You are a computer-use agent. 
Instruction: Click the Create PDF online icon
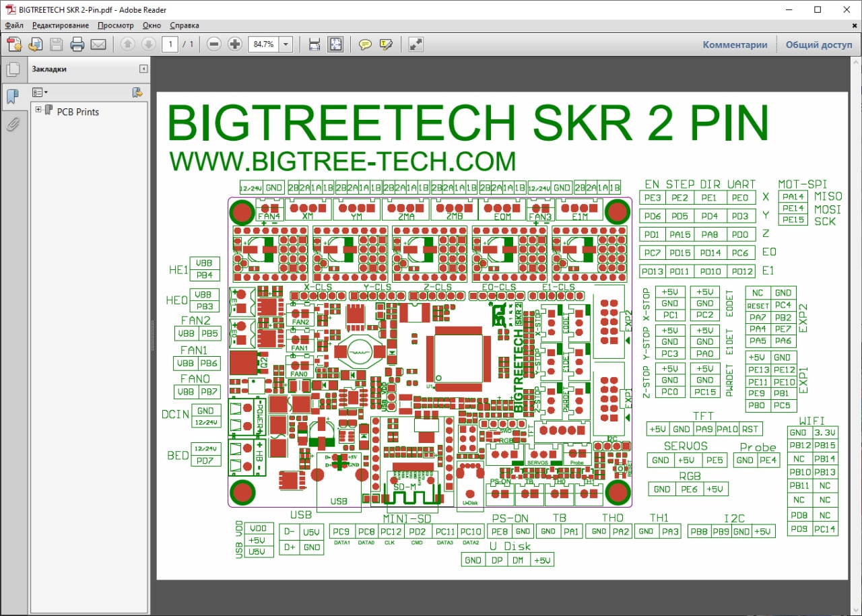tap(14, 44)
